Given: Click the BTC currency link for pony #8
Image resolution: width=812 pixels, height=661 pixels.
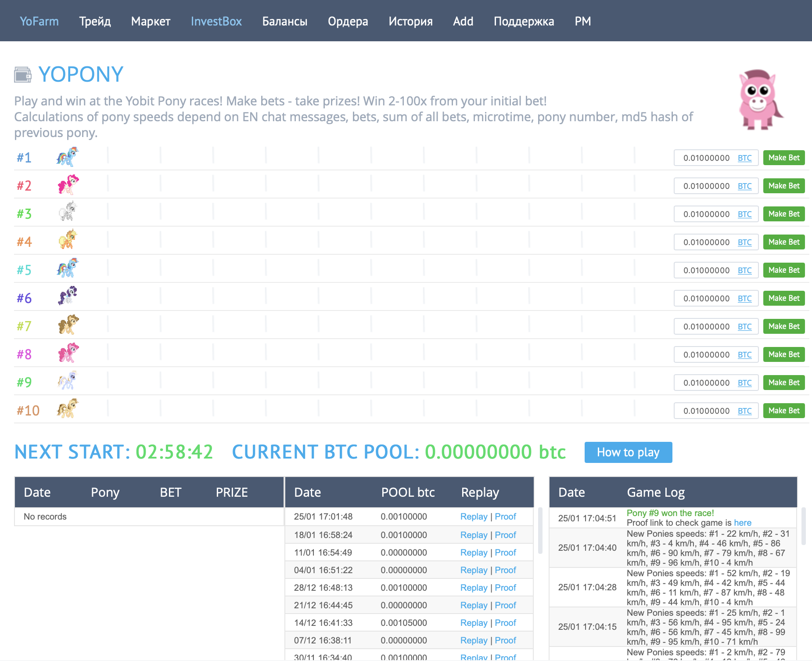Looking at the screenshot, I should click(x=744, y=355).
